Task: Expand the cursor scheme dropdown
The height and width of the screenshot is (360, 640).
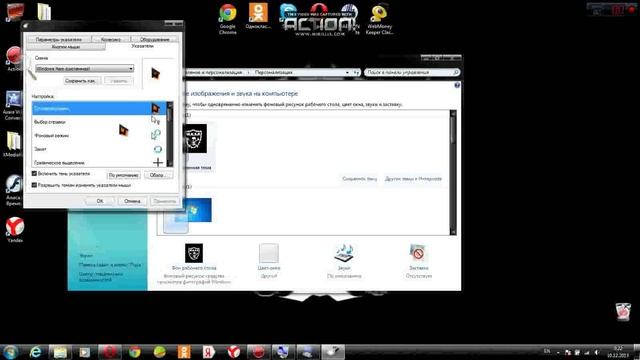Action: click(131, 69)
